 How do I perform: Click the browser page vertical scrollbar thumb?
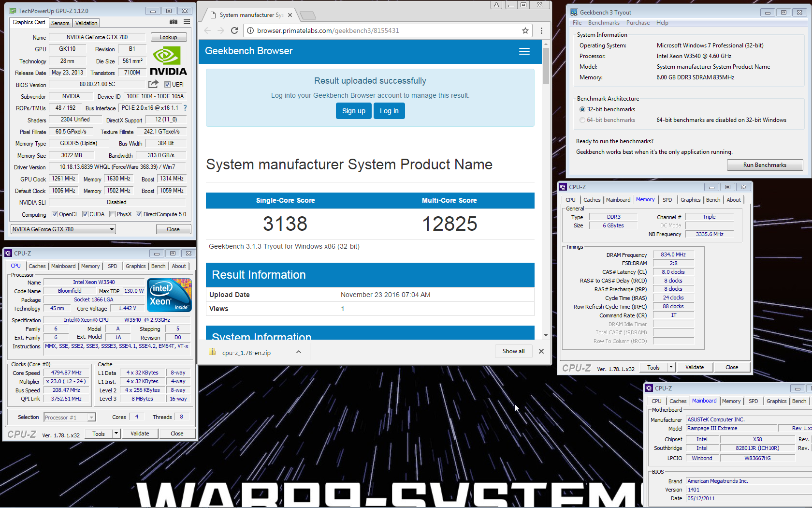tap(546, 66)
